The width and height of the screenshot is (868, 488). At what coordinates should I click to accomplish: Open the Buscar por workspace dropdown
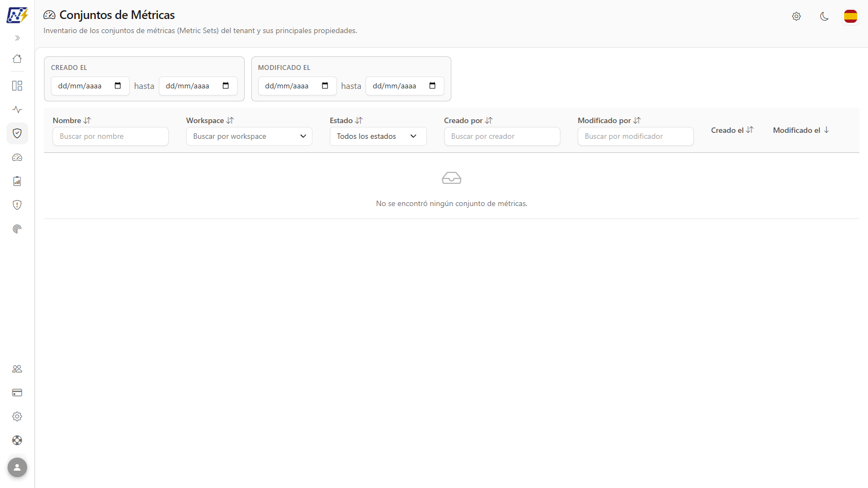(x=249, y=136)
